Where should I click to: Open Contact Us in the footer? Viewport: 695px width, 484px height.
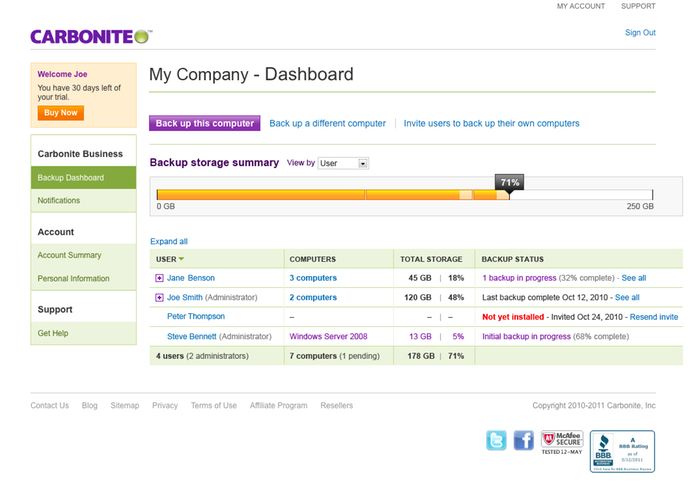[50, 406]
